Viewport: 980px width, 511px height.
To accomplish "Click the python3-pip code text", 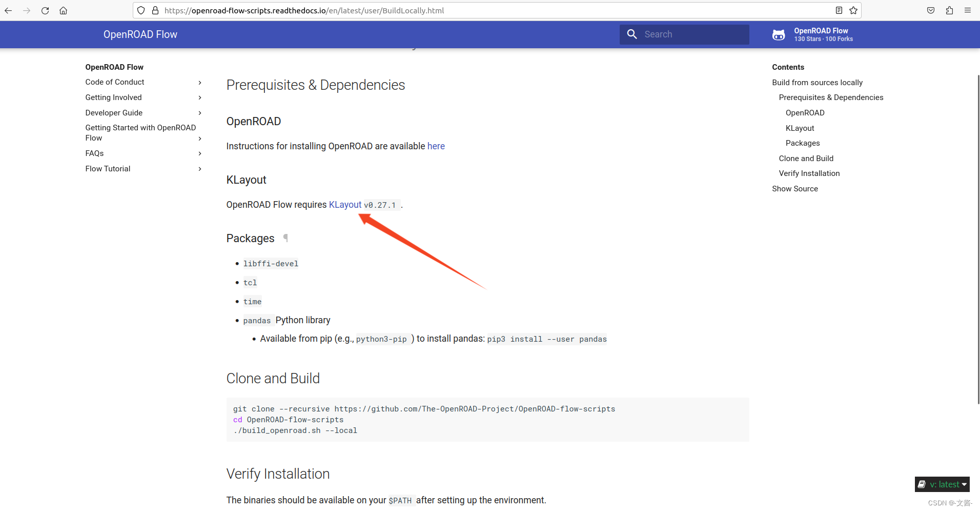I will (381, 339).
